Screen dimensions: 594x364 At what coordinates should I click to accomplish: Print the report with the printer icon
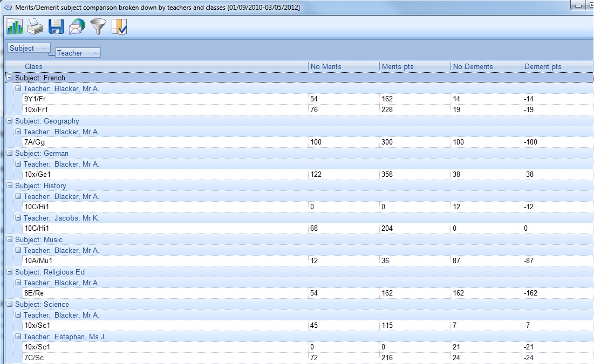(35, 27)
